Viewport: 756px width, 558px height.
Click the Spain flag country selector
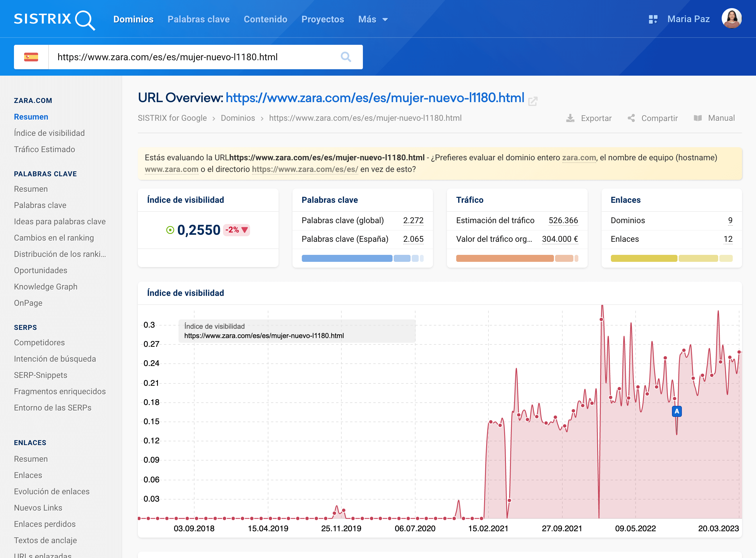click(31, 57)
